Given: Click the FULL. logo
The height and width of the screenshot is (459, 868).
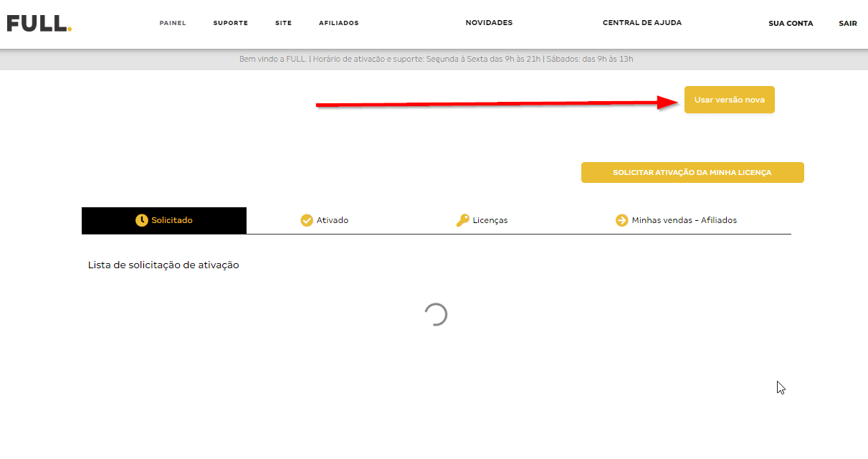Looking at the screenshot, I should 39,23.
